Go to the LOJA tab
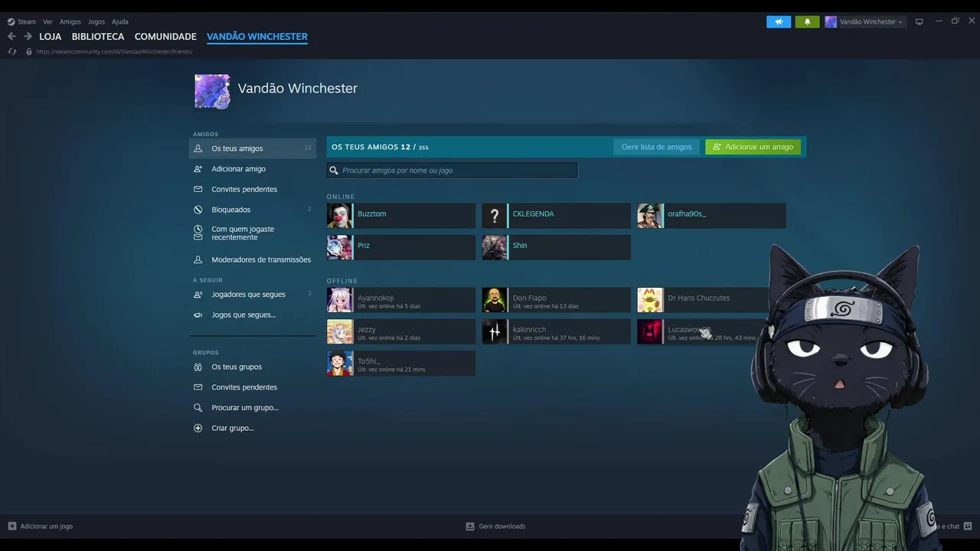This screenshot has width=980, height=551. pyautogui.click(x=51, y=36)
